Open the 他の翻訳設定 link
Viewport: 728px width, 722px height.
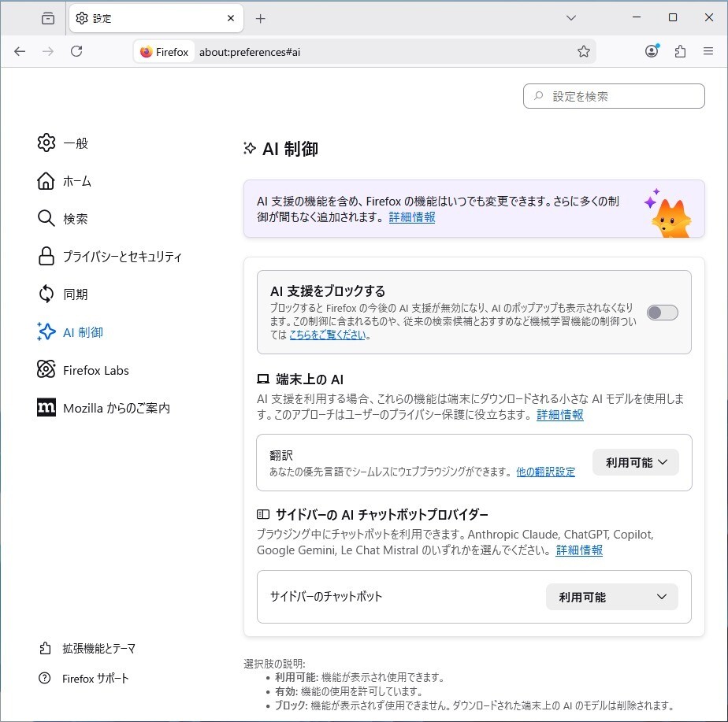point(546,471)
